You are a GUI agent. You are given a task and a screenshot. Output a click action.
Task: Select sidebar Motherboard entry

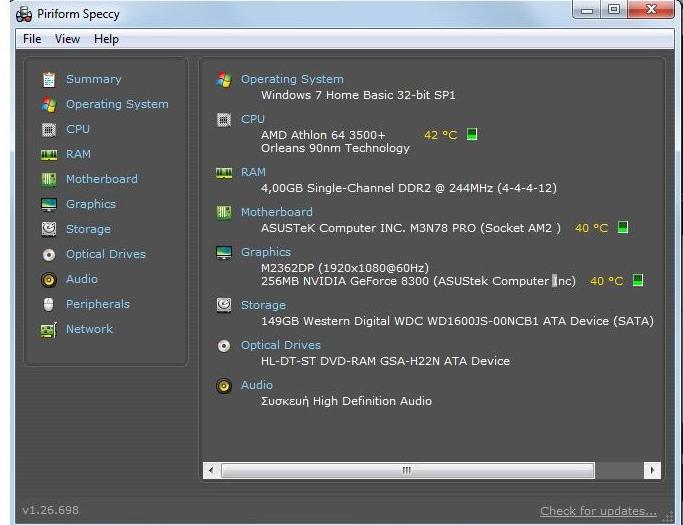coord(101,179)
